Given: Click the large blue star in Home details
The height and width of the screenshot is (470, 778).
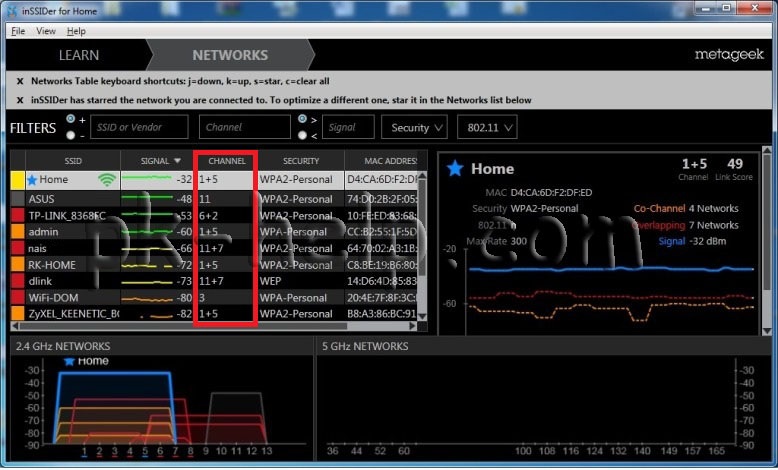Looking at the screenshot, I should (x=454, y=168).
